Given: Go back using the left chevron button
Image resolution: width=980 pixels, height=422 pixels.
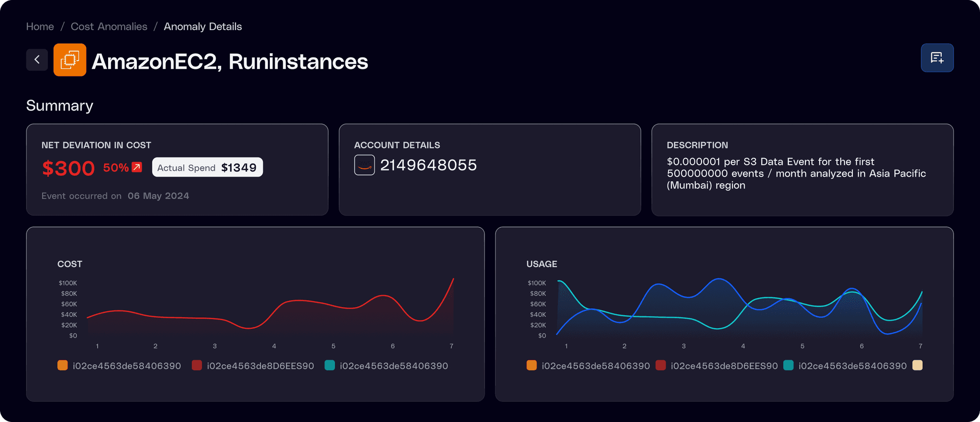Looking at the screenshot, I should pos(37,60).
